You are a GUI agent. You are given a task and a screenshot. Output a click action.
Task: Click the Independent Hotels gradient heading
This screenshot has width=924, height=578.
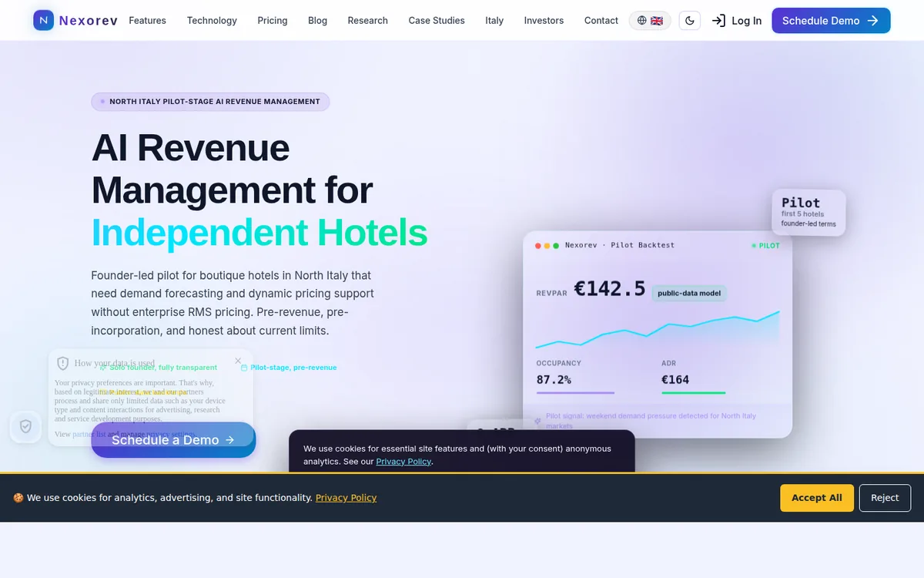pyautogui.click(x=259, y=233)
